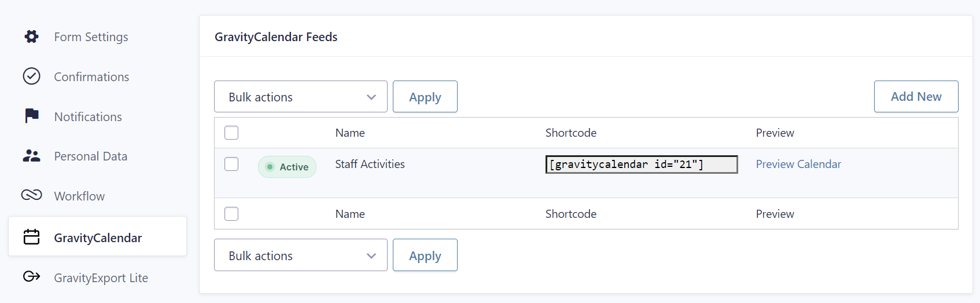Check the select-all box in table header
Viewport: 980px width, 303px height.
pyautogui.click(x=231, y=133)
